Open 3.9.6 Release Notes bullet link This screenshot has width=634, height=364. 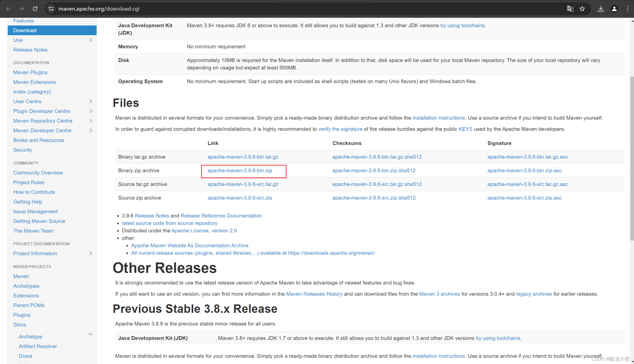tap(152, 216)
